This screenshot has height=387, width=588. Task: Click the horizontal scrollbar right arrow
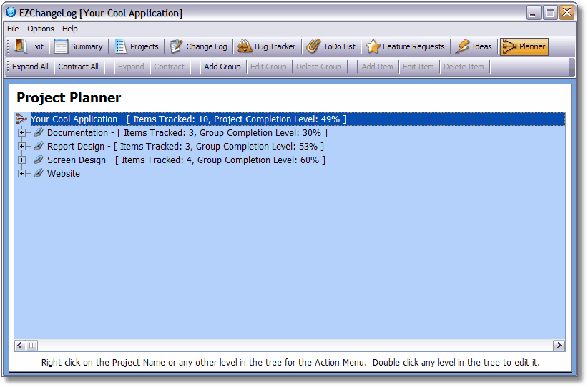coord(559,345)
